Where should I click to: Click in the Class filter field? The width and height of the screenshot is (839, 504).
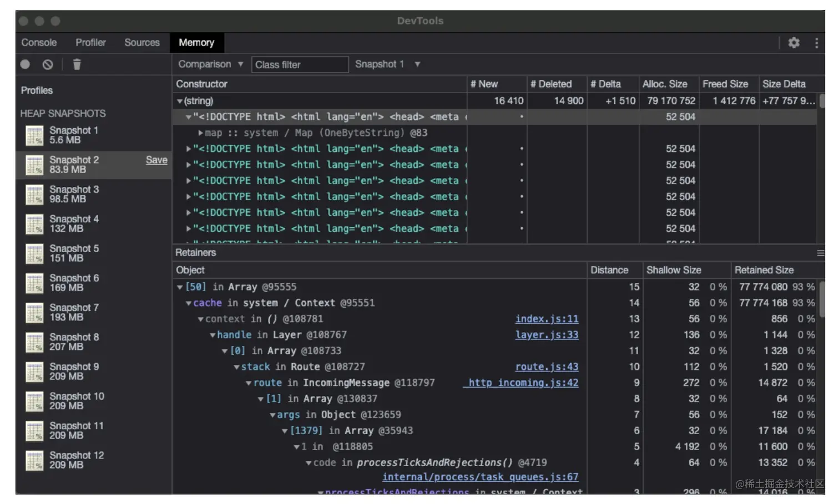point(300,65)
